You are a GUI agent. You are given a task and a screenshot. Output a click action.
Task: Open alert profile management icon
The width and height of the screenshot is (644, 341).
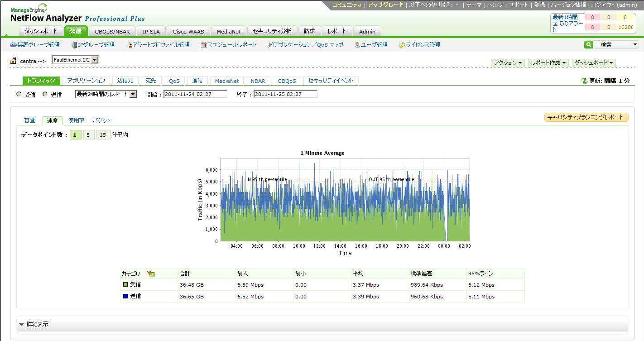129,45
